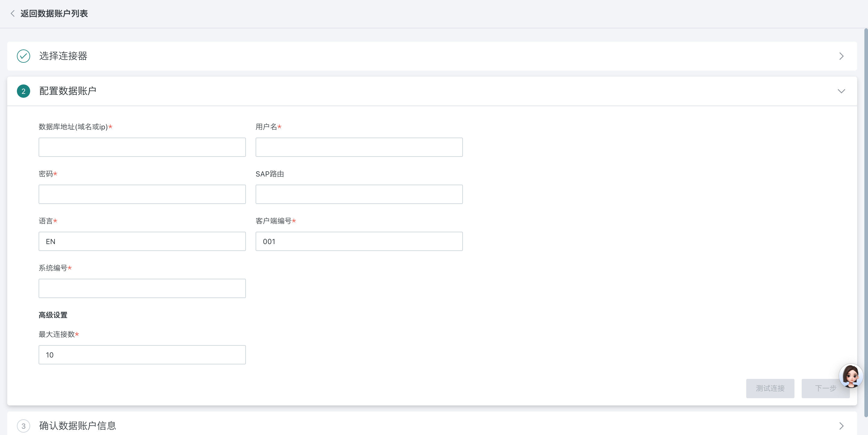Focus the 数据库地址 input field

142,147
